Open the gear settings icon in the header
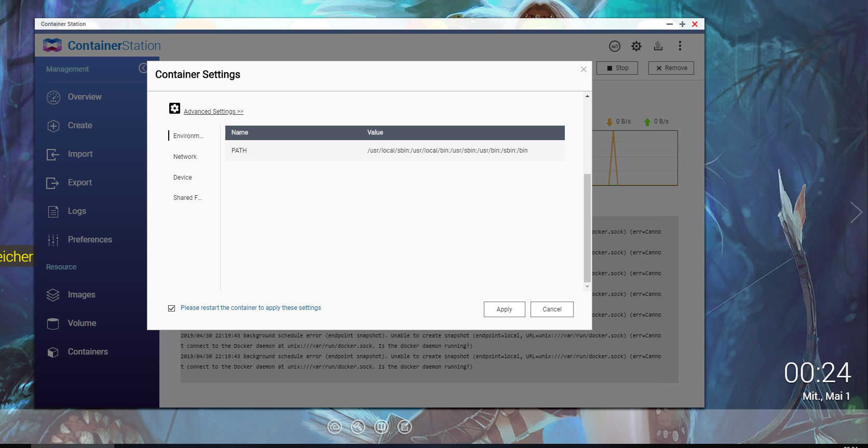This screenshot has width=868, height=448. click(x=636, y=46)
